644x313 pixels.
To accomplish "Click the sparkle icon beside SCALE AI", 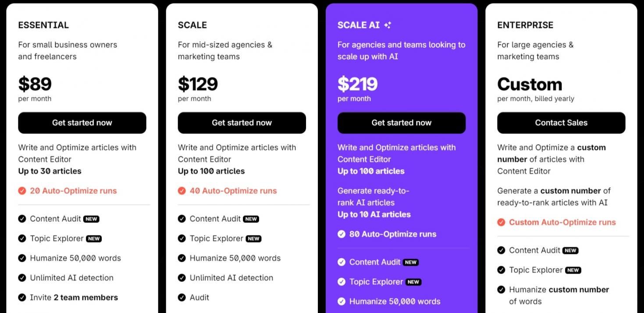I will (388, 25).
